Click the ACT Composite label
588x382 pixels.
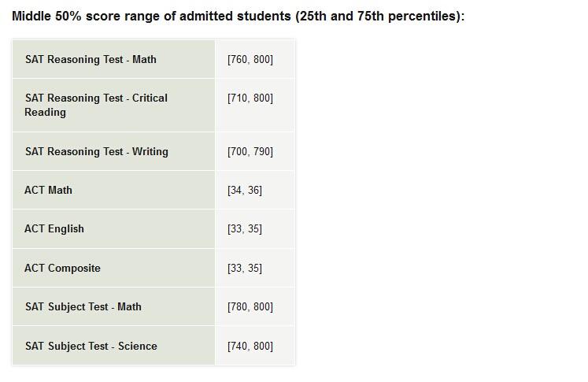tap(62, 269)
